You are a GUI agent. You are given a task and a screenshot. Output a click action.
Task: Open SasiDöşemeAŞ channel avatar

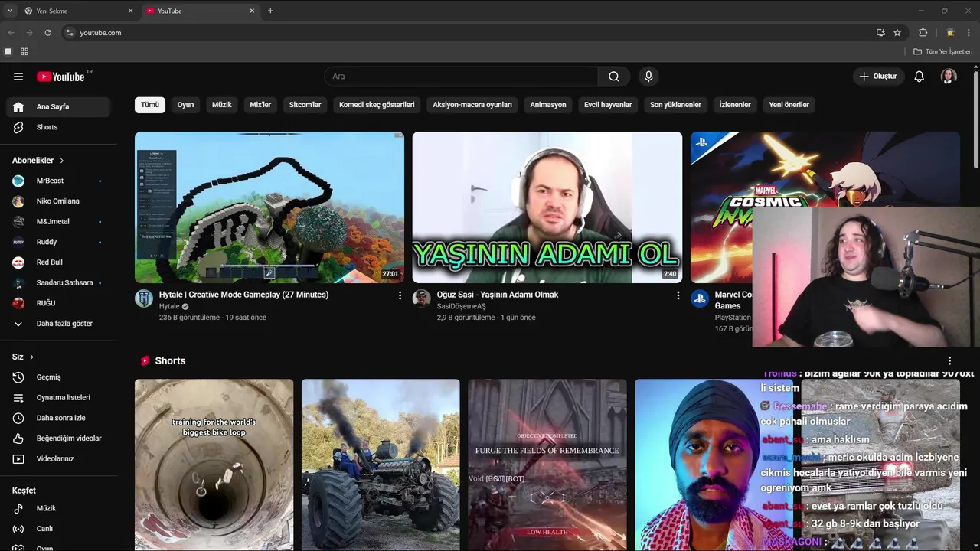coord(422,298)
